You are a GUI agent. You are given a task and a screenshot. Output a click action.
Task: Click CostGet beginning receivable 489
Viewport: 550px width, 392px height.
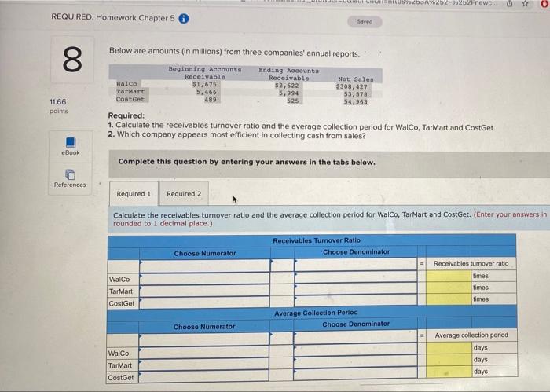(x=211, y=100)
